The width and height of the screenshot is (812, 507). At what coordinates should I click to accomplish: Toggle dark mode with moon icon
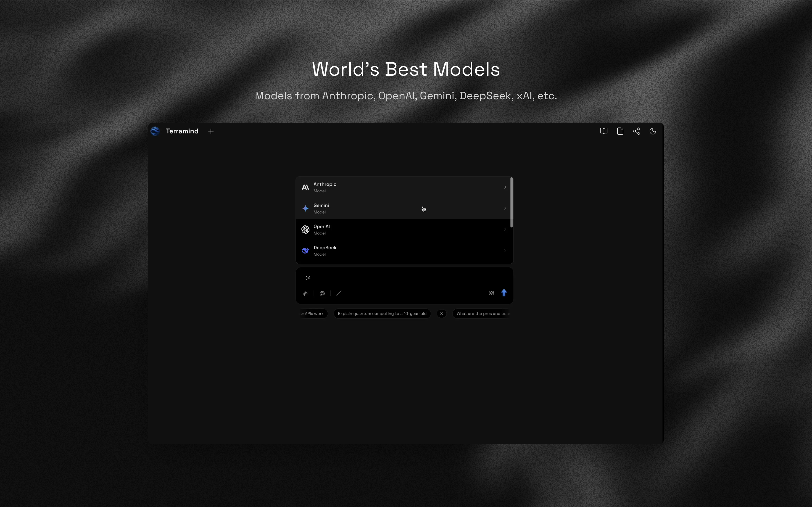point(653,131)
